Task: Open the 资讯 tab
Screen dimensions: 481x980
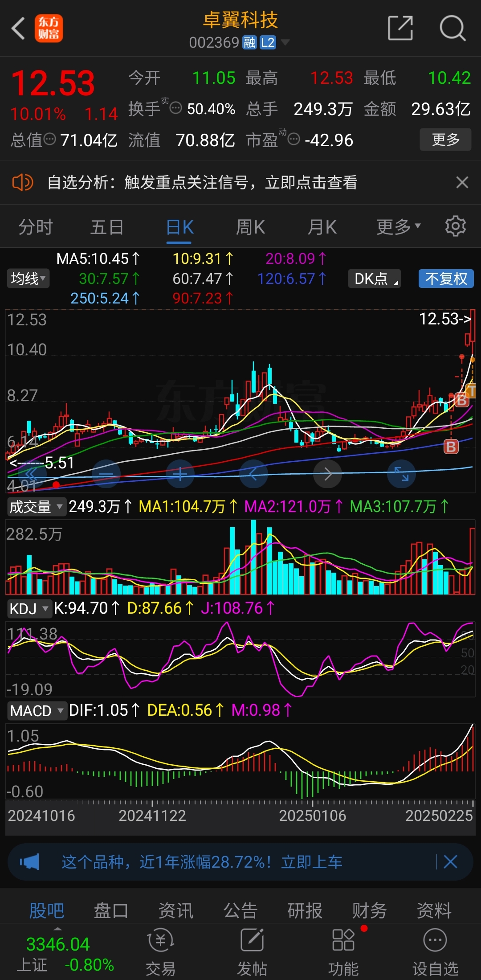Action: click(176, 910)
